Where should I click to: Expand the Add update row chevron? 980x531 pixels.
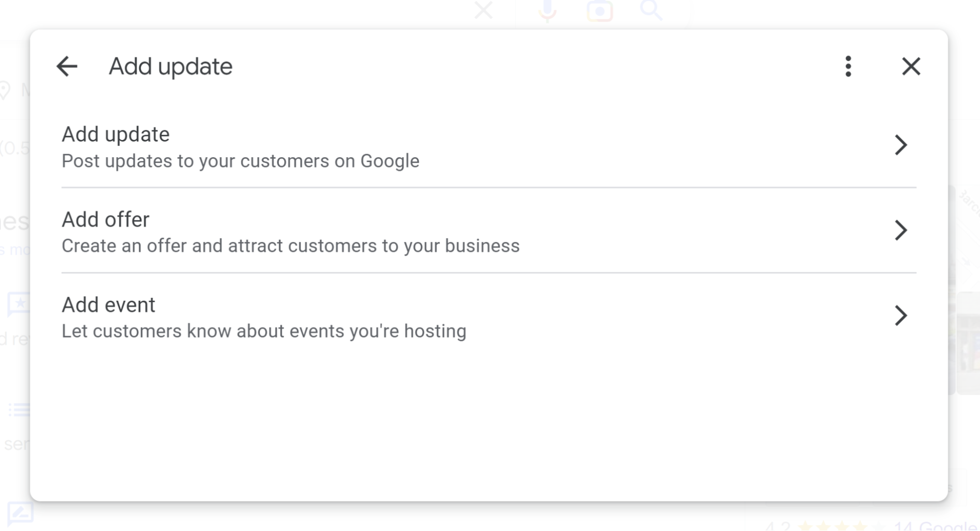pyautogui.click(x=901, y=145)
